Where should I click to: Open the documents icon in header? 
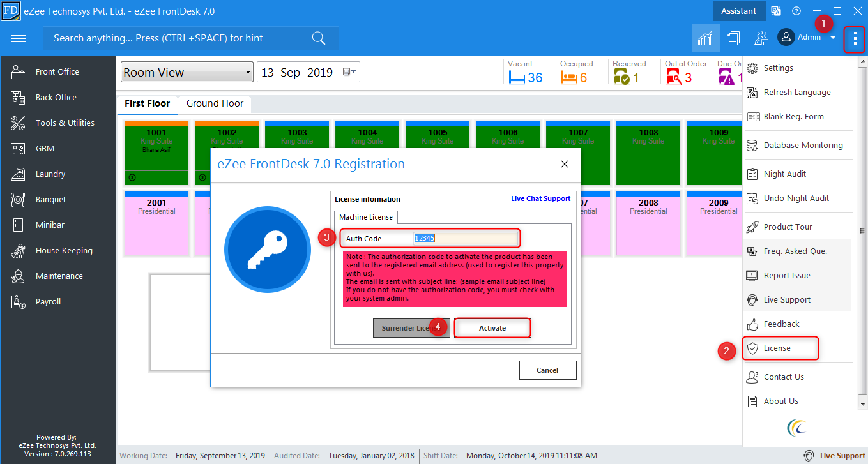(733, 38)
